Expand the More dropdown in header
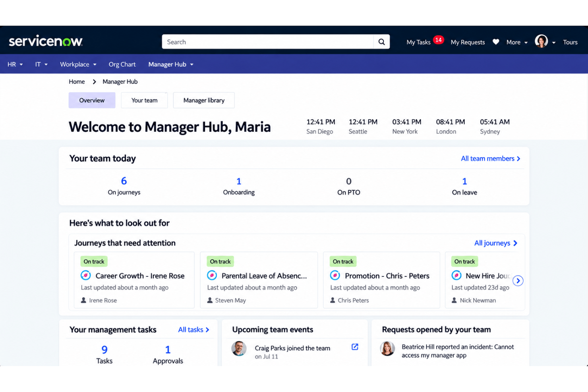 (x=517, y=42)
